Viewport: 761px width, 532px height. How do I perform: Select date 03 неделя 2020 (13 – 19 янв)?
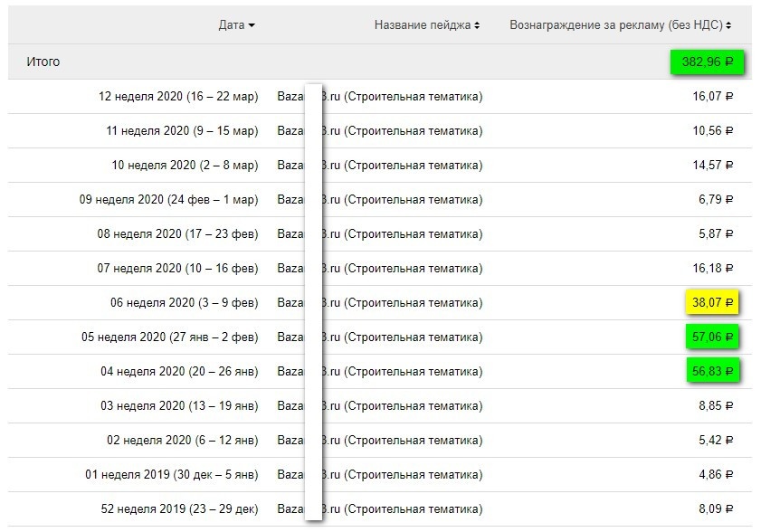point(182,405)
